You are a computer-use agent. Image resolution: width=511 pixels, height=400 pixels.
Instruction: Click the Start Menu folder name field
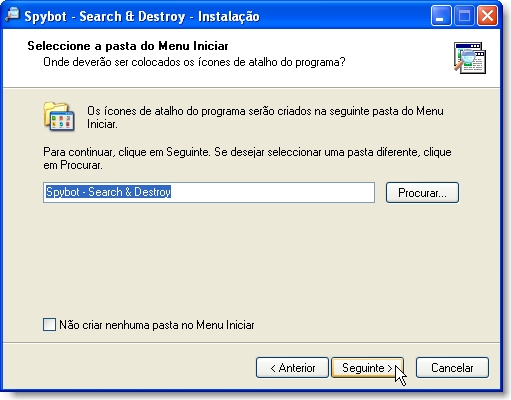click(x=209, y=192)
